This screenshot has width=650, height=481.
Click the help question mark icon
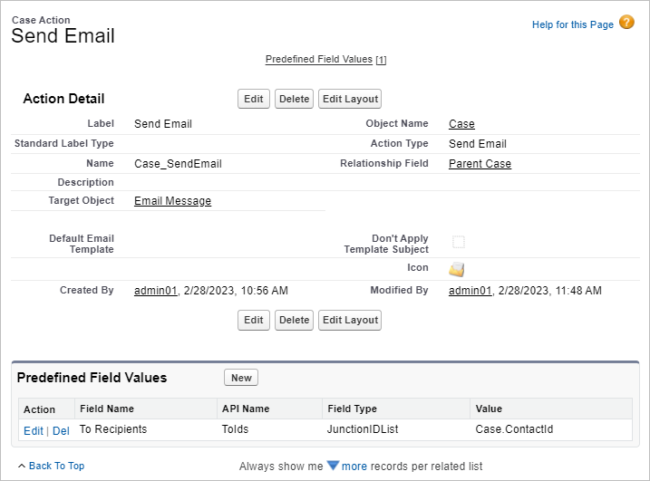627,22
